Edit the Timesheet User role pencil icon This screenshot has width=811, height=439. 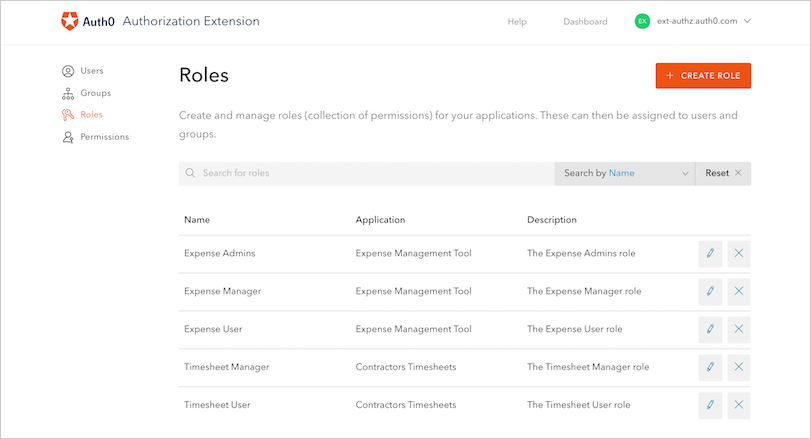pyautogui.click(x=710, y=404)
